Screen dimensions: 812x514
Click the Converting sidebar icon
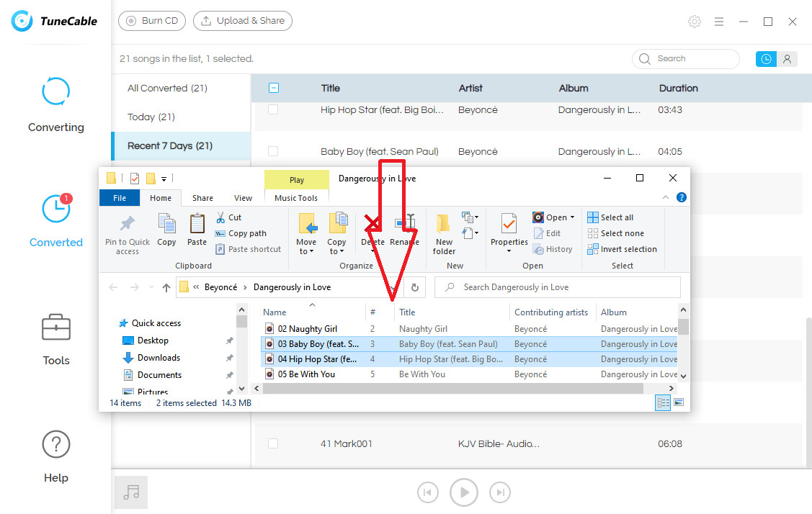[x=56, y=91]
